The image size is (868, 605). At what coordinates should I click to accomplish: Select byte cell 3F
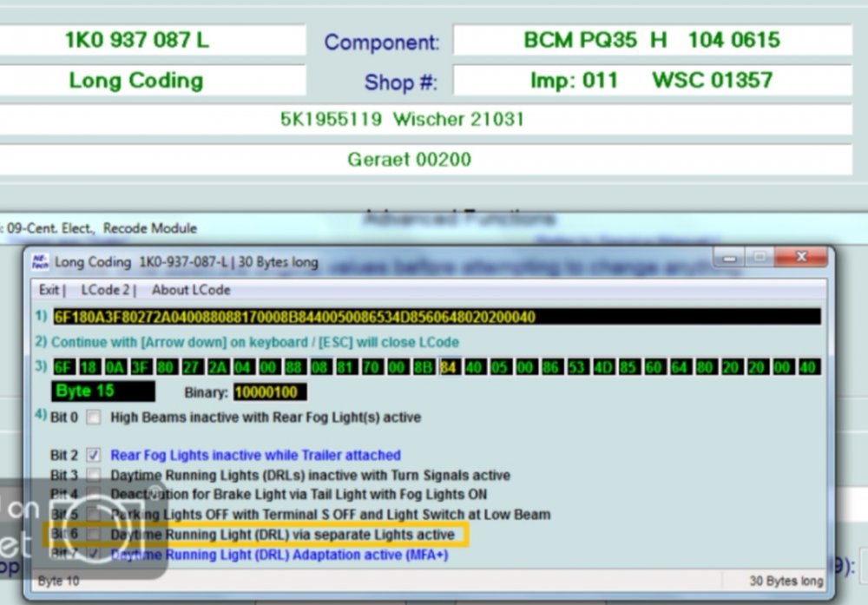click(141, 367)
